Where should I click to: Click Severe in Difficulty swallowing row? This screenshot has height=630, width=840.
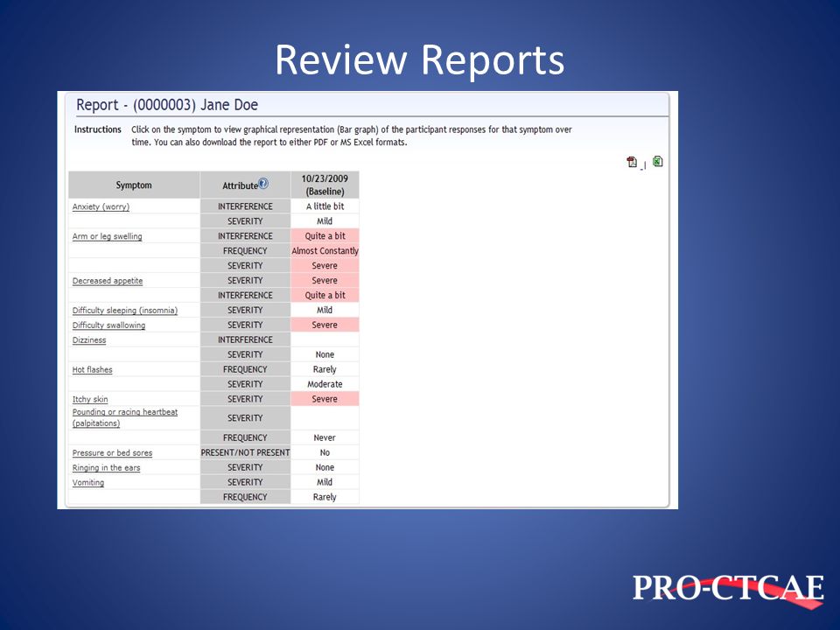tap(325, 325)
